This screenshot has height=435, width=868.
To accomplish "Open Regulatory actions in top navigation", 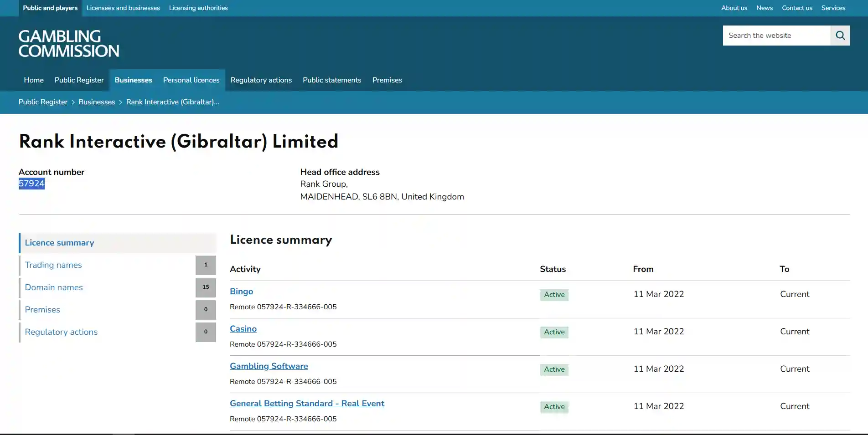I will (261, 80).
